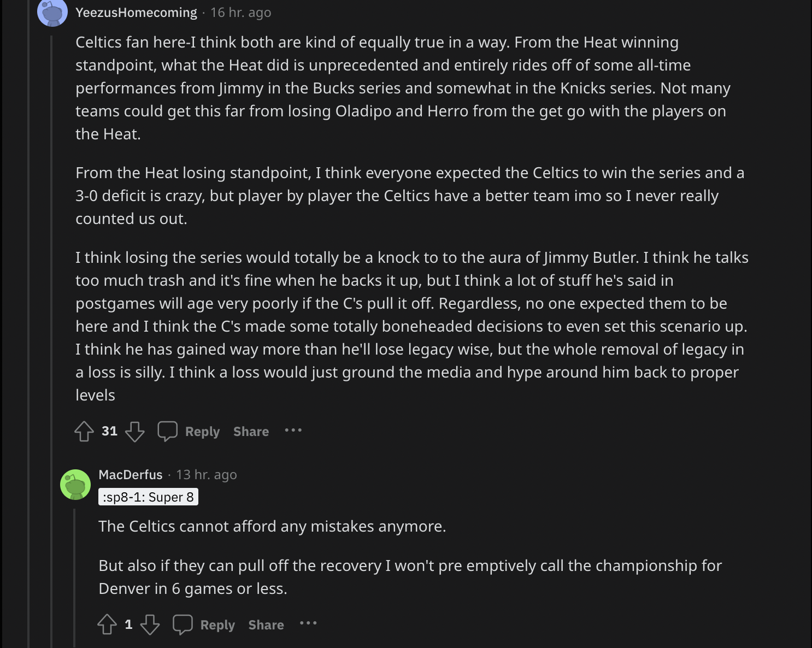Click YeezusHomecoming's avatar icon
Screen dimensions: 812x648
pos(52,12)
